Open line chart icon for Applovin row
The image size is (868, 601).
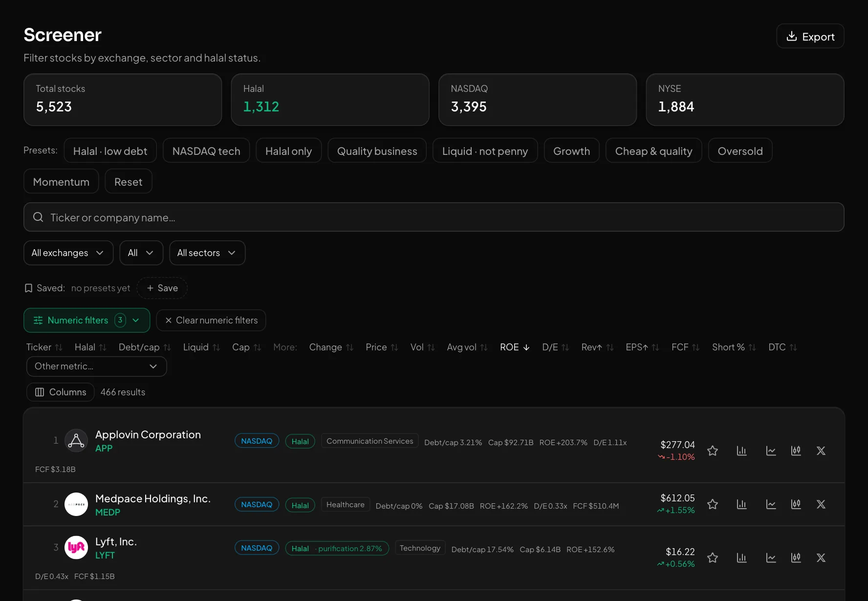[771, 451]
